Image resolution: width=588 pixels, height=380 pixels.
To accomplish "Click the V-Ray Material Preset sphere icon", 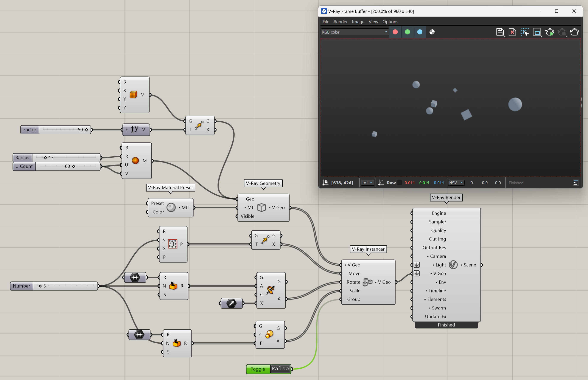I will 171,208.
